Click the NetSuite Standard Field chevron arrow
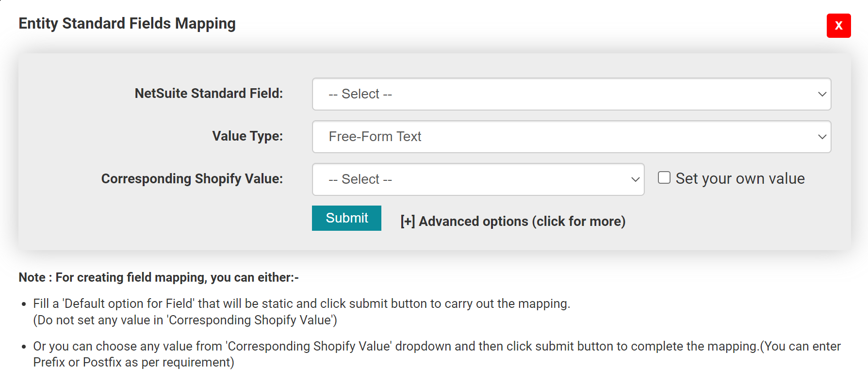 coord(822,94)
